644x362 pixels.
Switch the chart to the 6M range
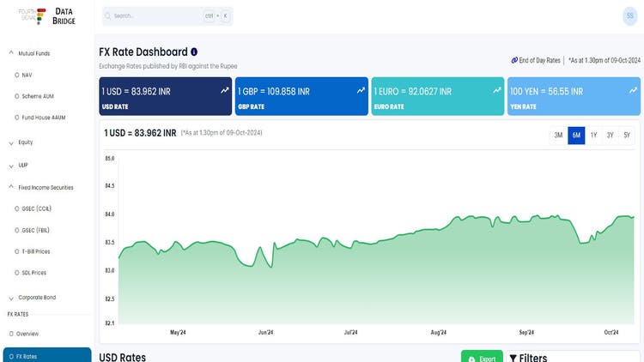pyautogui.click(x=576, y=136)
